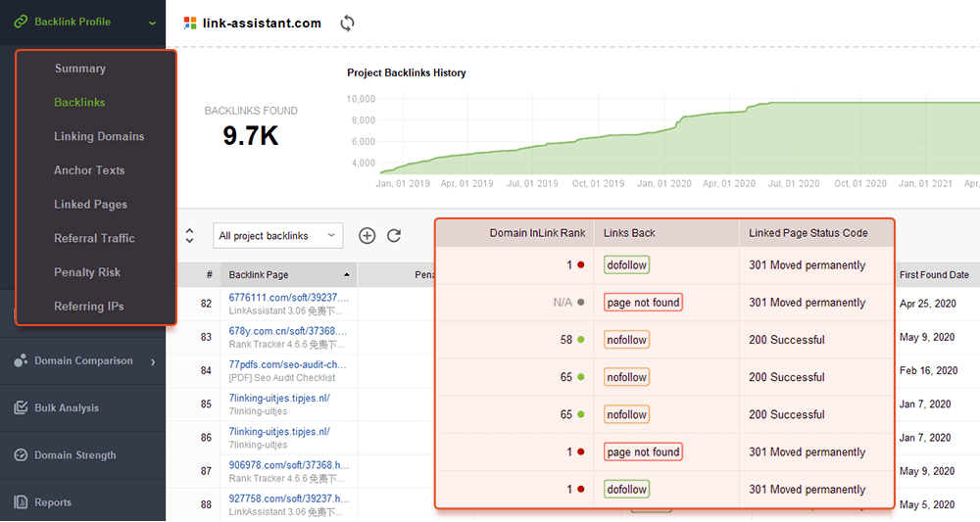Click the first page not found tag

coord(643,303)
